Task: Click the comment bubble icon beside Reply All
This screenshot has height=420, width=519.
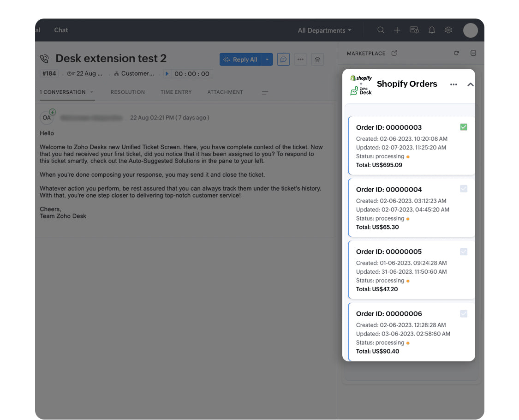Action: pyautogui.click(x=284, y=60)
